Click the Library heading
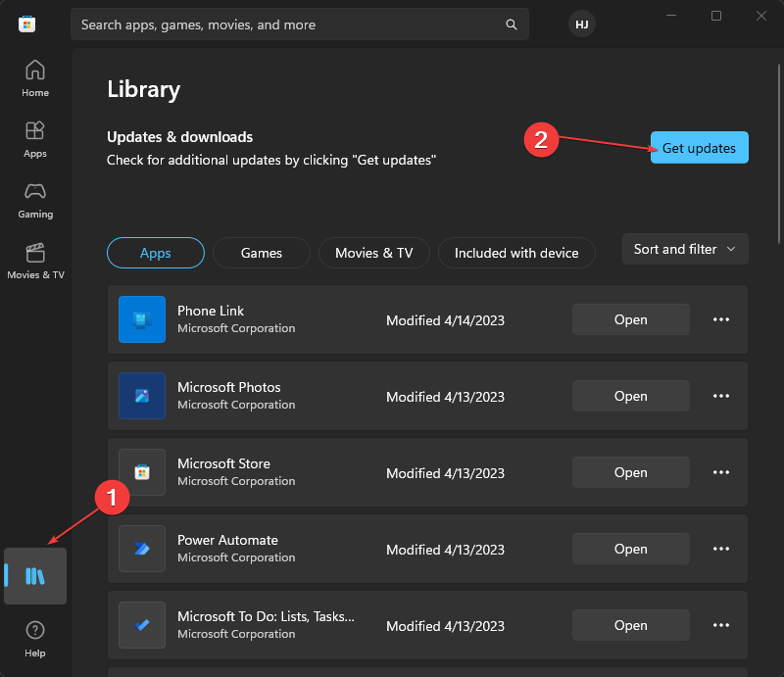Image resolution: width=784 pixels, height=677 pixels. 143,89
